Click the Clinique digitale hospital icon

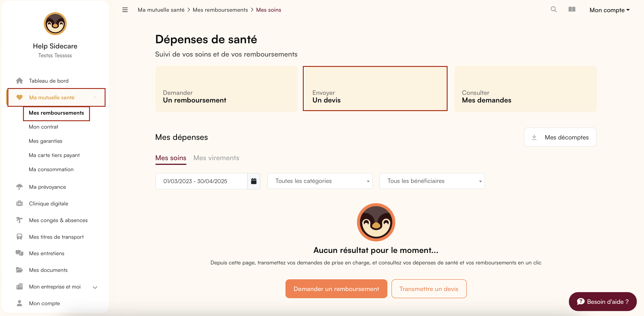click(19, 203)
